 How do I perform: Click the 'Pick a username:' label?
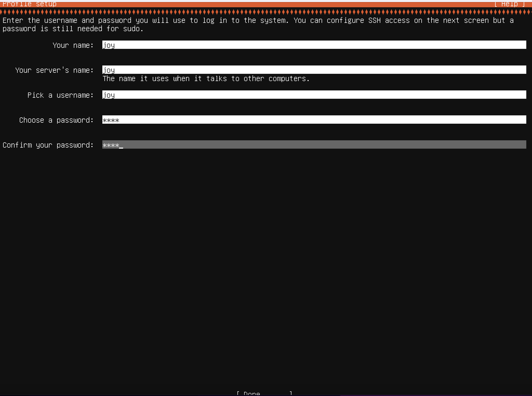click(61, 95)
